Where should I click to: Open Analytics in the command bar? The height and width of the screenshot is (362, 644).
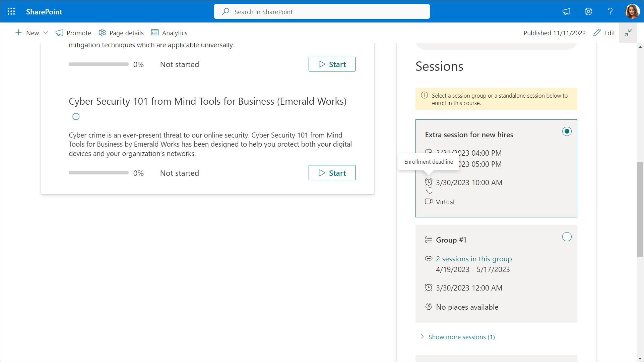(169, 33)
